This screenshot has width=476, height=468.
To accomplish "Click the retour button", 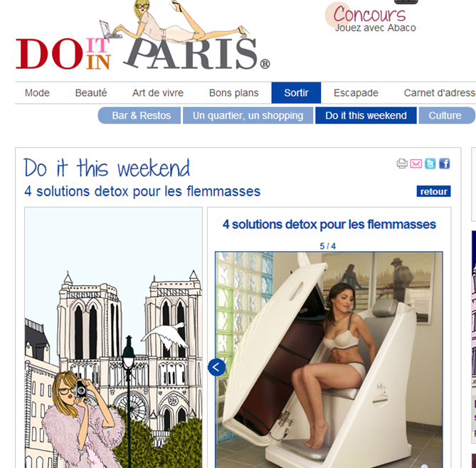I will click(433, 191).
